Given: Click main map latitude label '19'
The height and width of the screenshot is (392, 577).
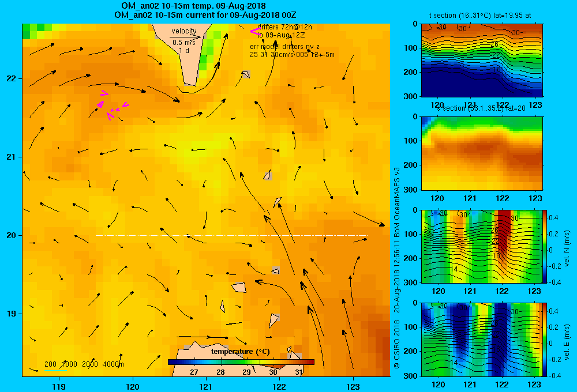Looking at the screenshot, I should pos(12,314).
